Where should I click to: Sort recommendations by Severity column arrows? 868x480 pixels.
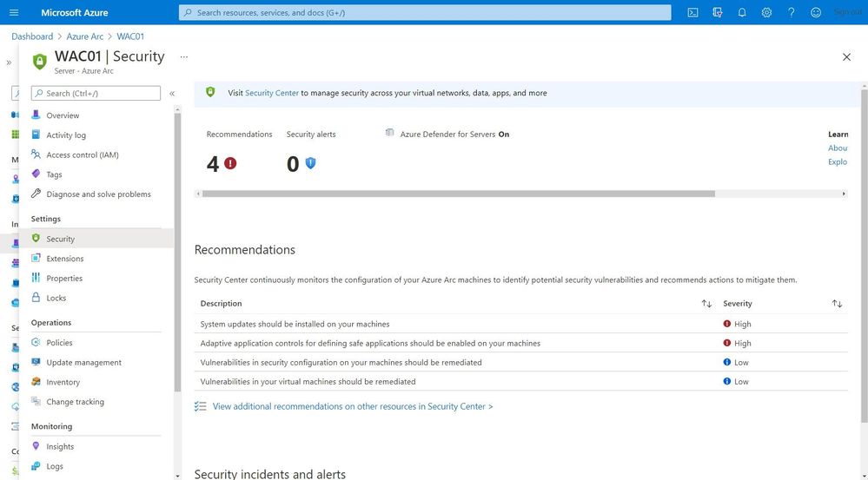(x=837, y=304)
